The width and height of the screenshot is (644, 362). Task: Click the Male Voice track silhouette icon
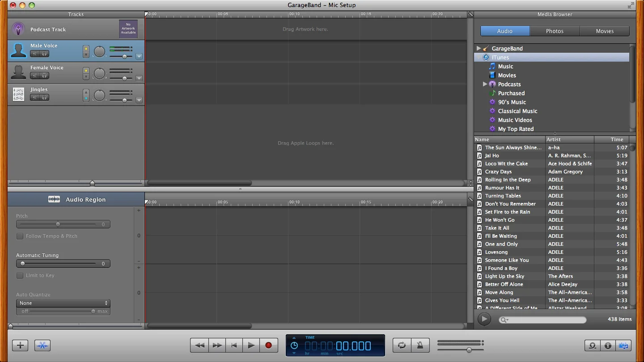point(18,51)
